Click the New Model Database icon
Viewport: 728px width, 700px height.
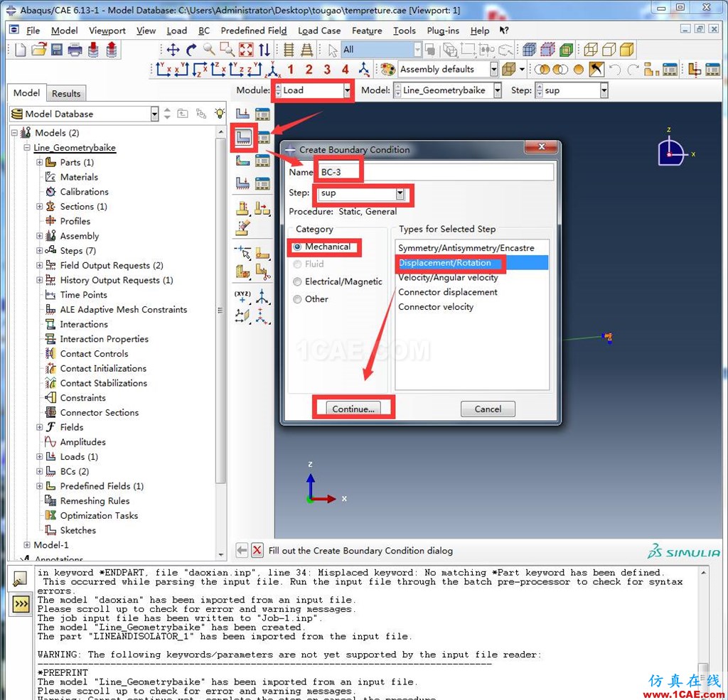click(x=20, y=50)
